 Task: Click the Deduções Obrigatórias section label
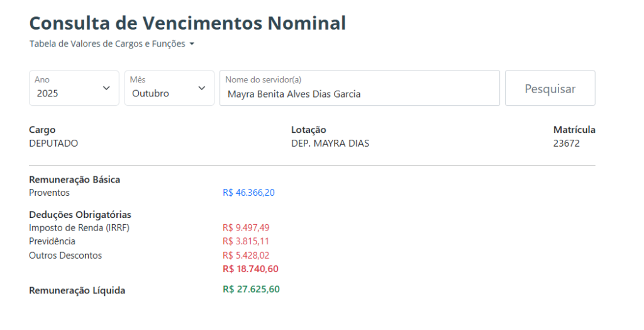[x=80, y=215]
